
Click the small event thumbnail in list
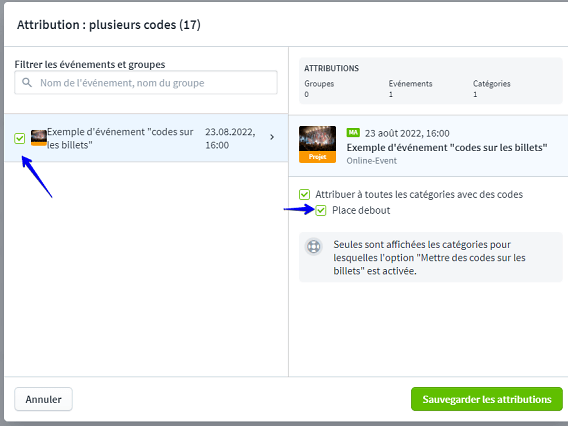click(39, 138)
